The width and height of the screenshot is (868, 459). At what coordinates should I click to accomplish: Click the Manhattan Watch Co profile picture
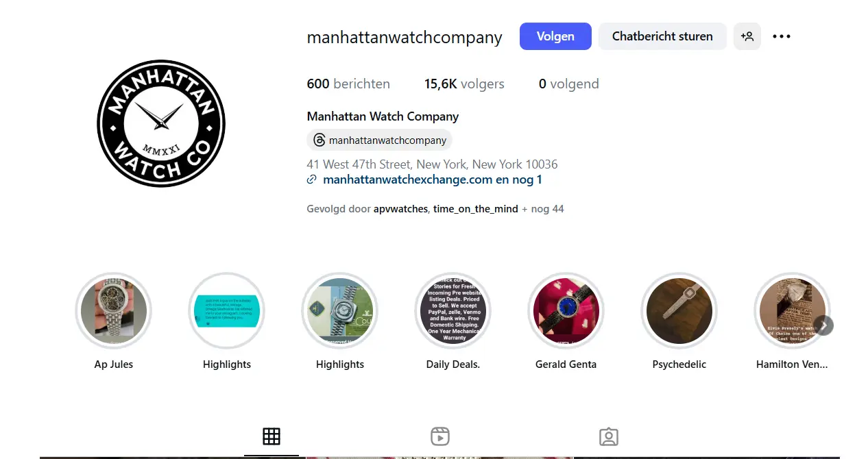click(x=161, y=123)
